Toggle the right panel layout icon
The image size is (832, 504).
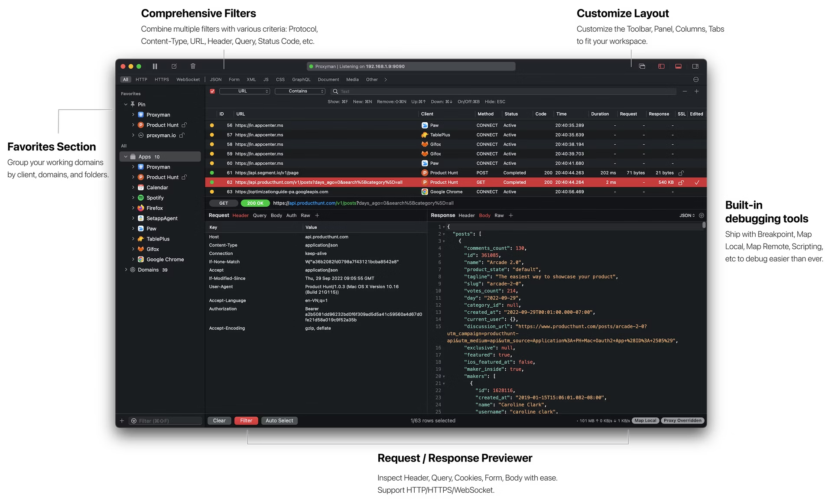695,66
